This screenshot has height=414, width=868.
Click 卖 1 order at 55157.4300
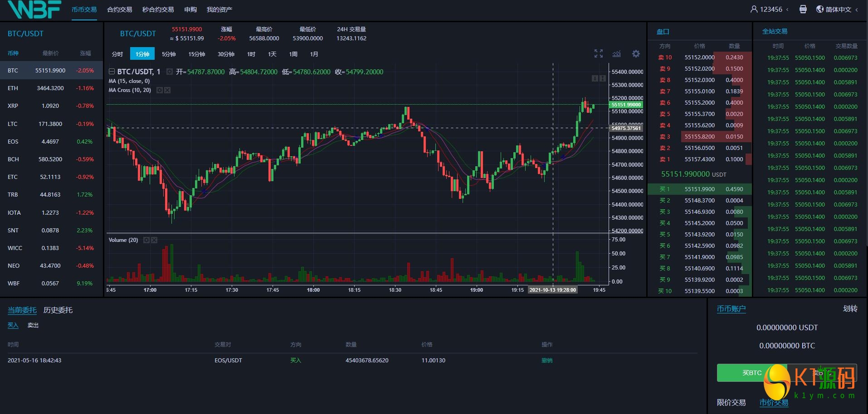(x=700, y=159)
